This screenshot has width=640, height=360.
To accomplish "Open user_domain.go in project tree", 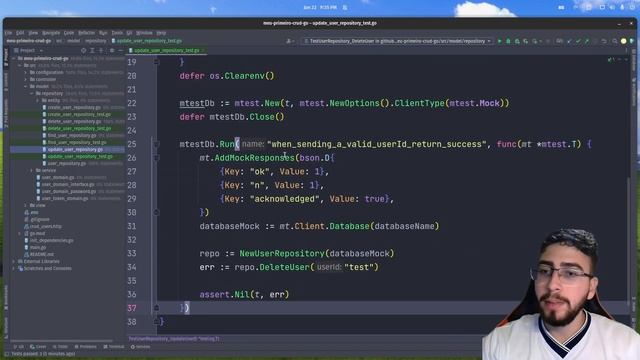I will click(58, 178).
